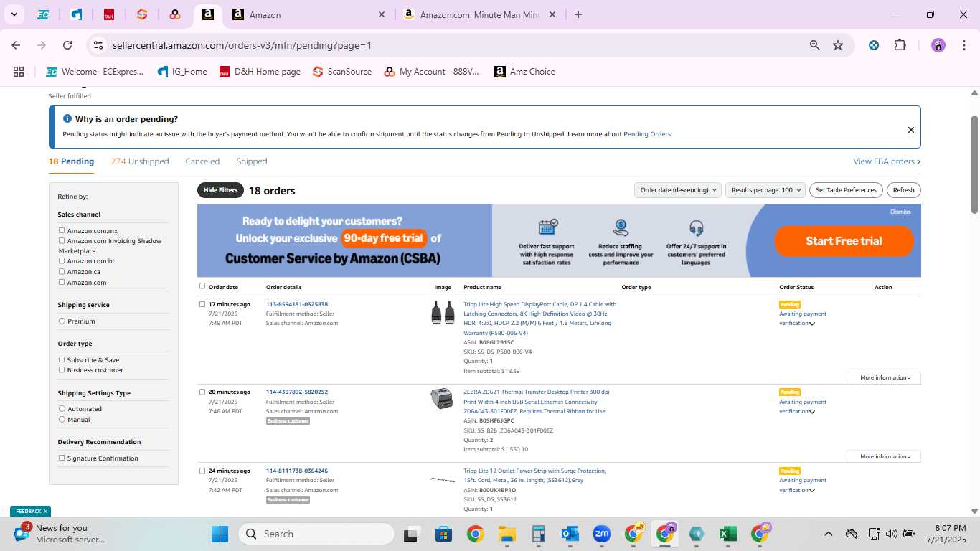This screenshot has width=980, height=551.
Task: Open Microsoft Store from the taskbar
Action: pos(443,534)
